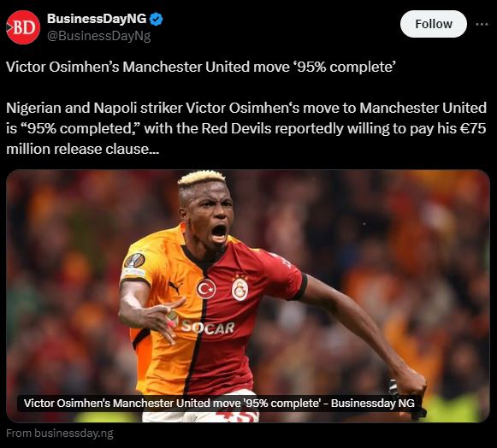Click the tweet paragraph about the €75 million release clause

246,128
